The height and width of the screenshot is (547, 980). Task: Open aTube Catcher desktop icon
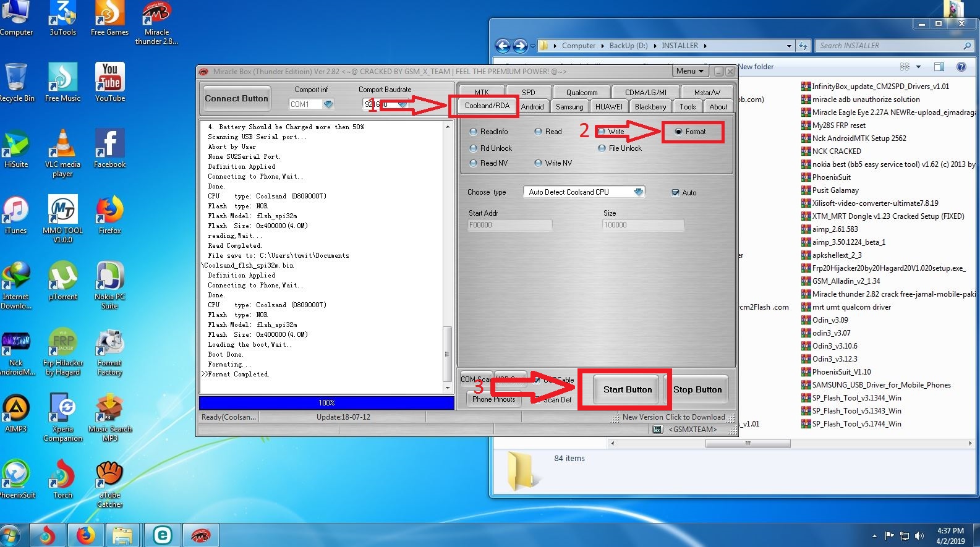tap(109, 484)
